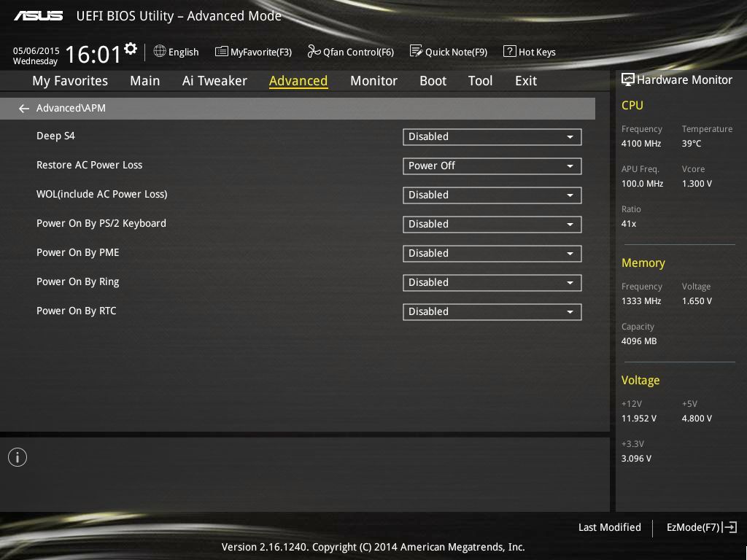Click the settings gear next to the clock

130,49
